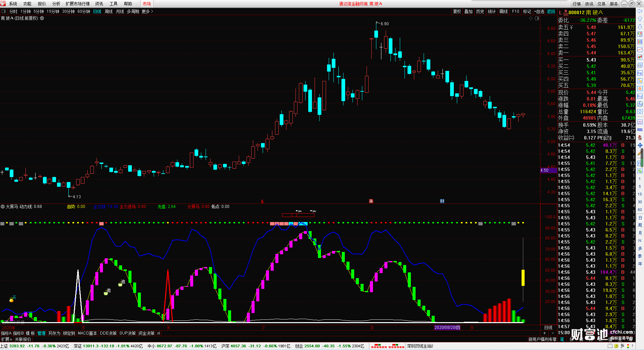
Task: Click the circle settings icon in sidebar
Action: 640,112
